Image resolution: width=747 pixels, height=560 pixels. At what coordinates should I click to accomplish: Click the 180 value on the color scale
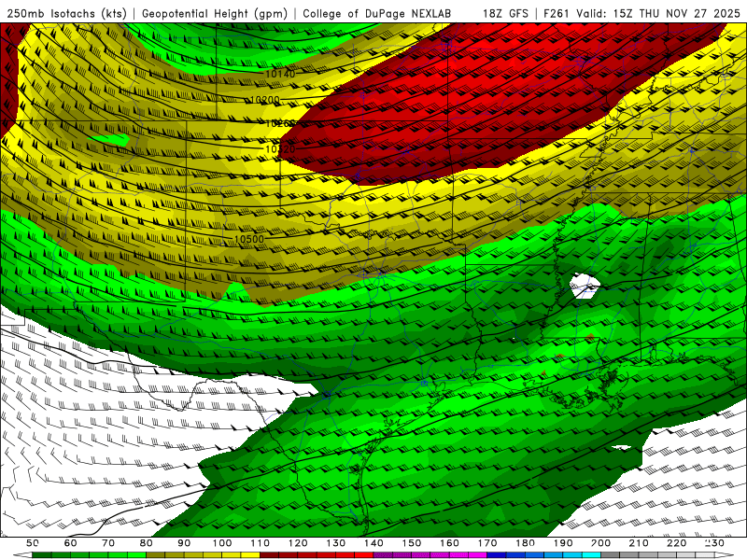[525, 543]
